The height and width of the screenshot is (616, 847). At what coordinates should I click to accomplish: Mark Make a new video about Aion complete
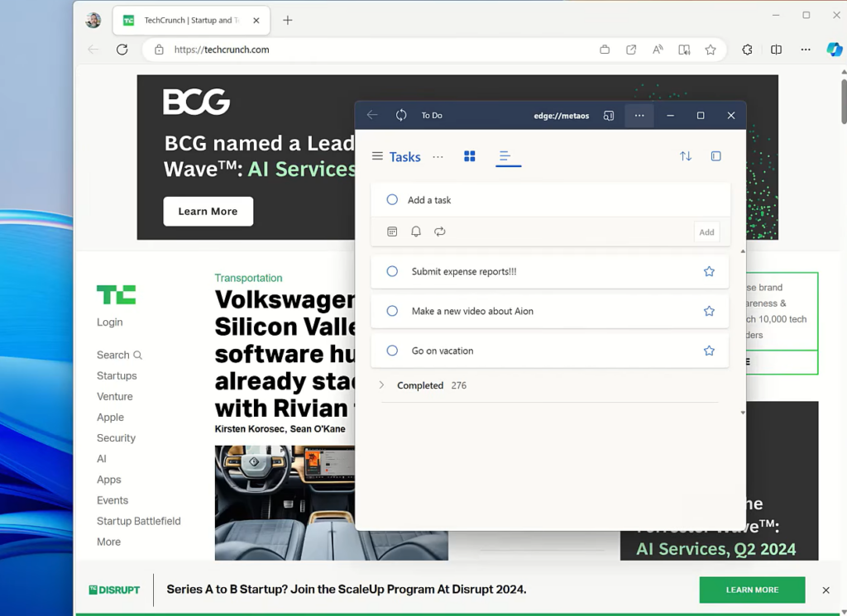coord(392,311)
